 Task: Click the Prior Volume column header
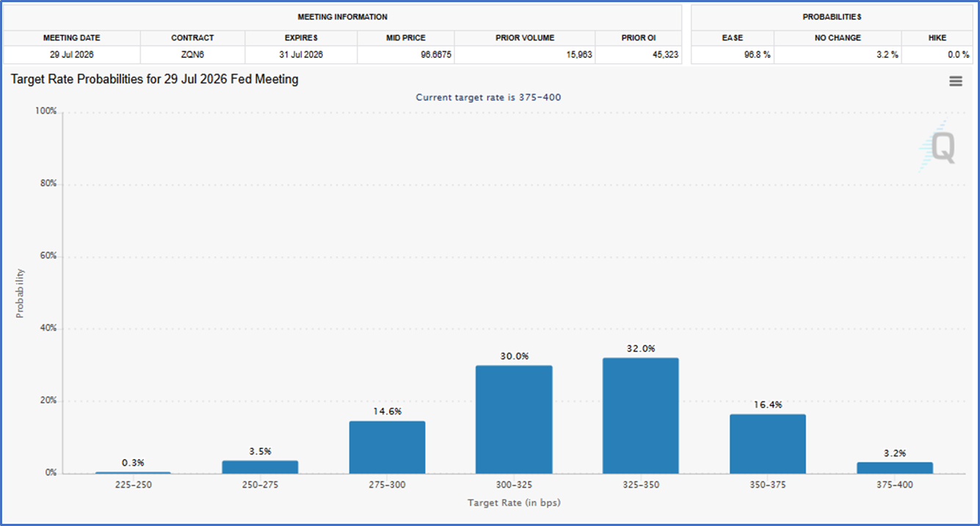[x=524, y=37]
